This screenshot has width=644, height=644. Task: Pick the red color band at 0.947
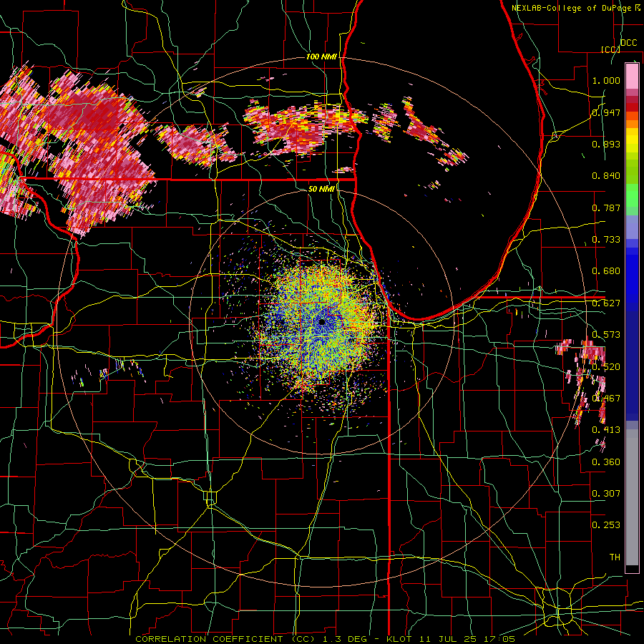click(x=632, y=107)
